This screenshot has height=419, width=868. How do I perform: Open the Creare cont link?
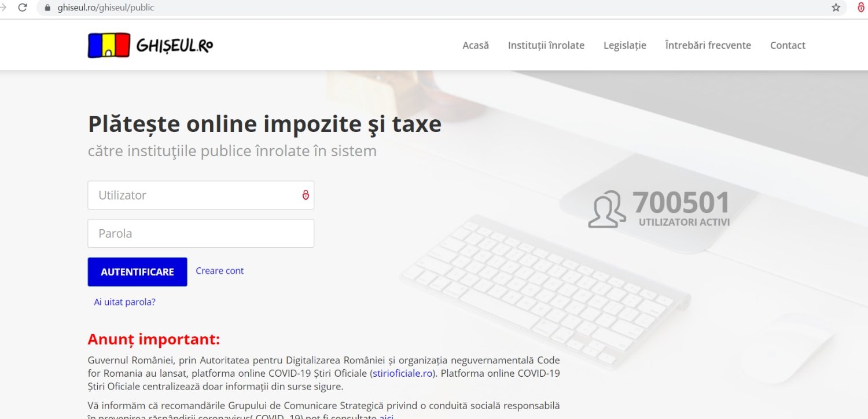[x=219, y=270]
